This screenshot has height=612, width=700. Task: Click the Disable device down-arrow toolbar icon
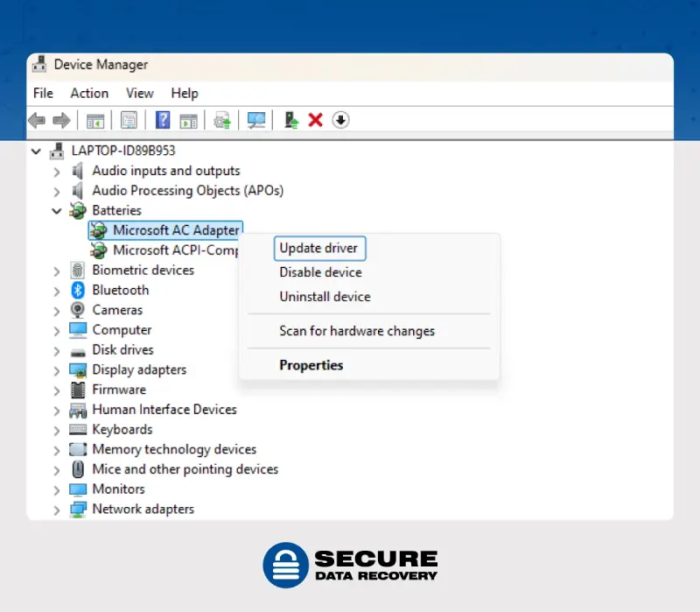pyautogui.click(x=340, y=120)
